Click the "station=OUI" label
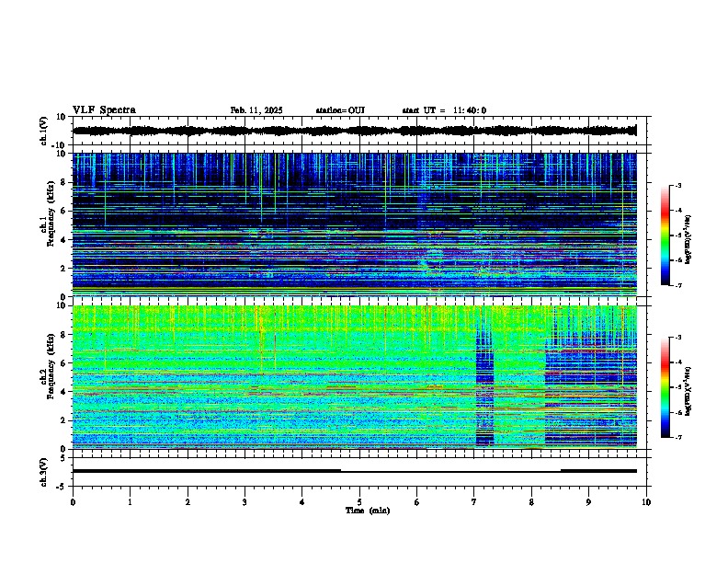Viewport: 728px width, 563px height. point(340,110)
